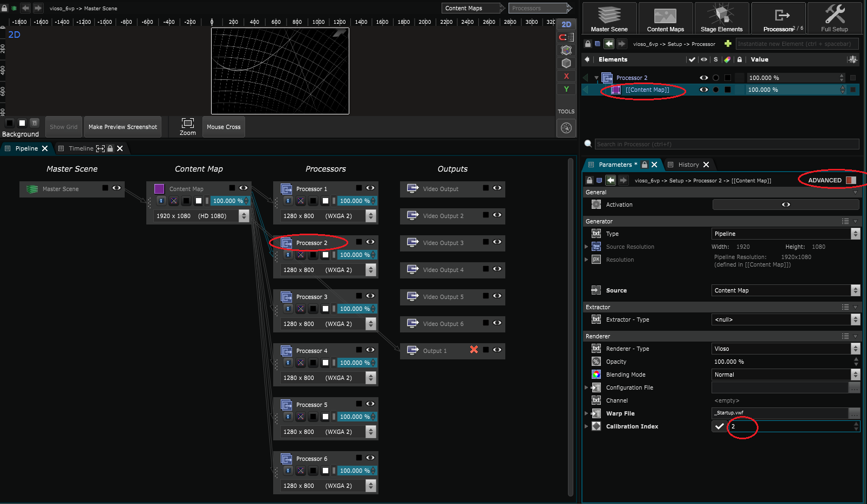The height and width of the screenshot is (504, 867).
Task: Click the warp grid preview thumbnail
Action: pos(280,71)
